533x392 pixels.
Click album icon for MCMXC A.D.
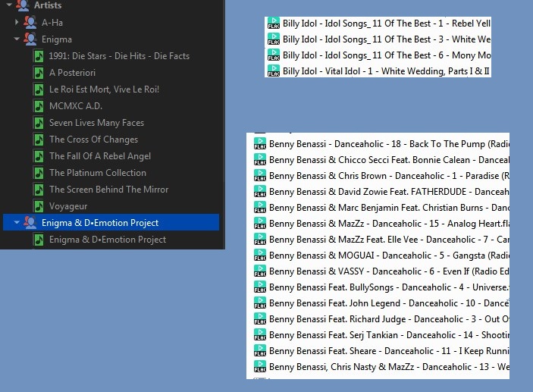(x=39, y=105)
